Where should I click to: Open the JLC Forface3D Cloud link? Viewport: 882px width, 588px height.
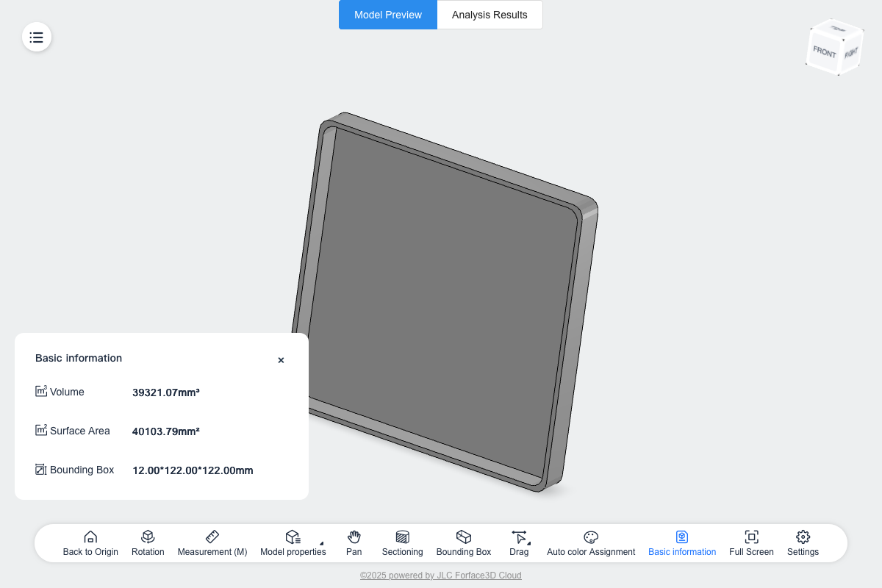click(x=441, y=576)
